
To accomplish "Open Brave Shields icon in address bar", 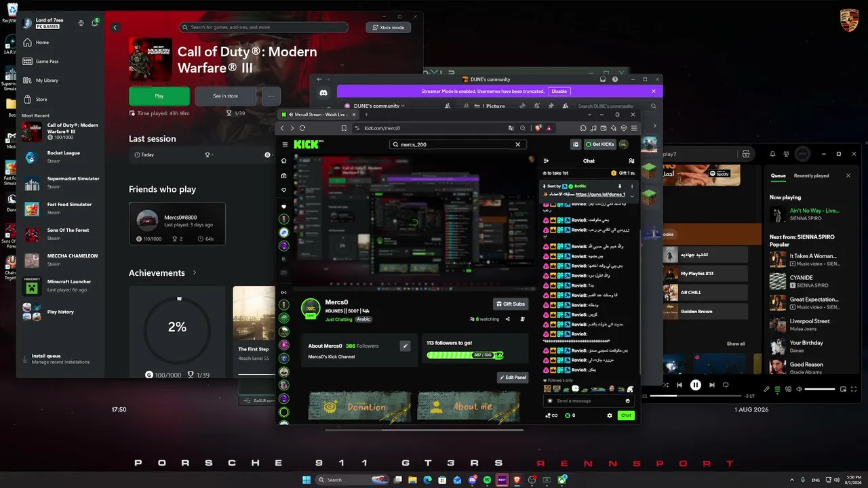I will tap(539, 128).
